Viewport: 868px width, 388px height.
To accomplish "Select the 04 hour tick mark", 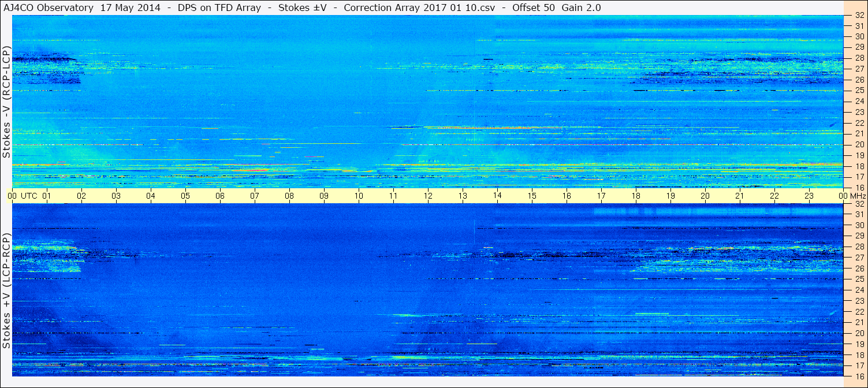I will pos(151,196).
